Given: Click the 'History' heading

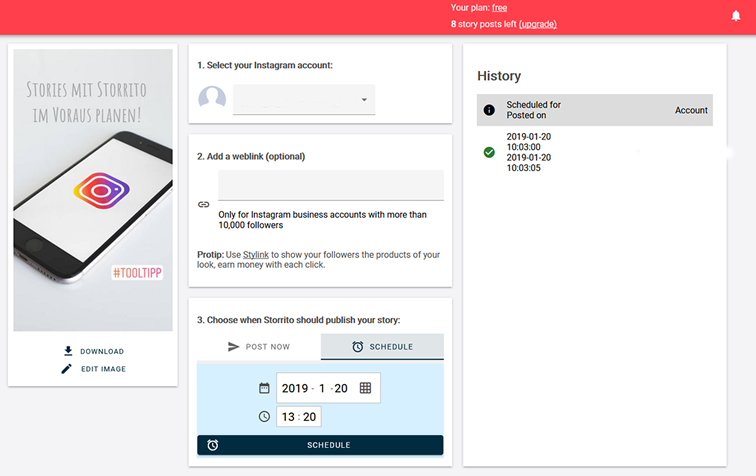Looking at the screenshot, I should (x=499, y=76).
